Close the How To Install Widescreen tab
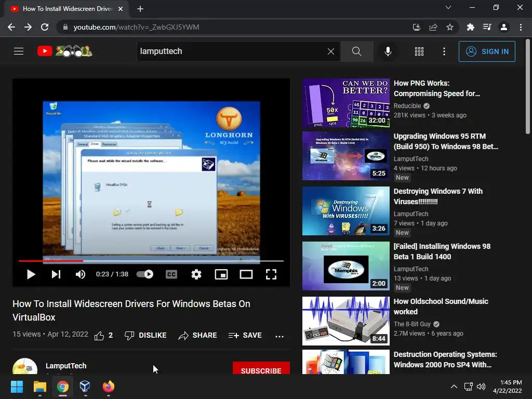 coord(121,9)
